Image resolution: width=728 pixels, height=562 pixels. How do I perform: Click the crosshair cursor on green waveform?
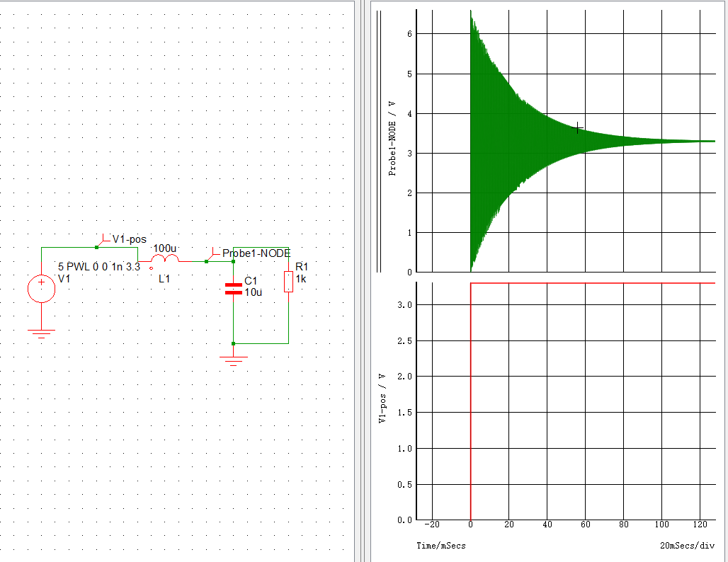tap(577, 127)
